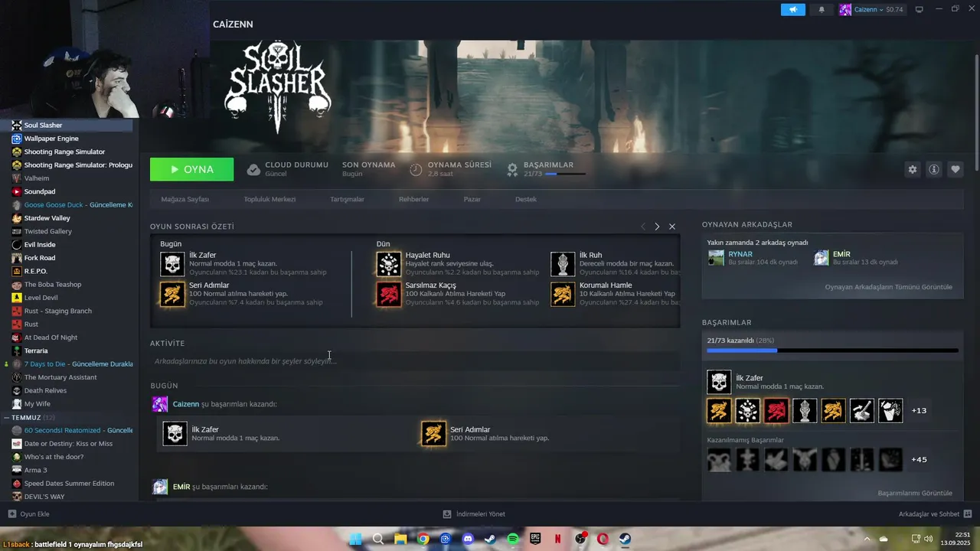Click Sarsılmaz Kaçış achievement icon
The height and width of the screenshot is (551, 980).
pyautogui.click(x=388, y=294)
